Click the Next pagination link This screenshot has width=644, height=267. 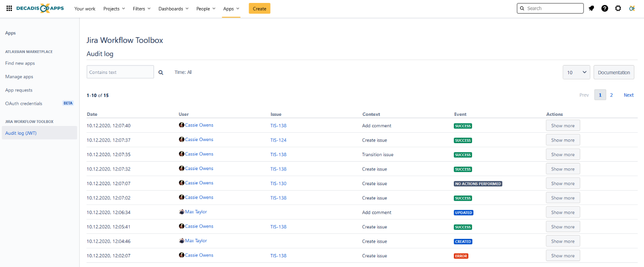(628, 95)
